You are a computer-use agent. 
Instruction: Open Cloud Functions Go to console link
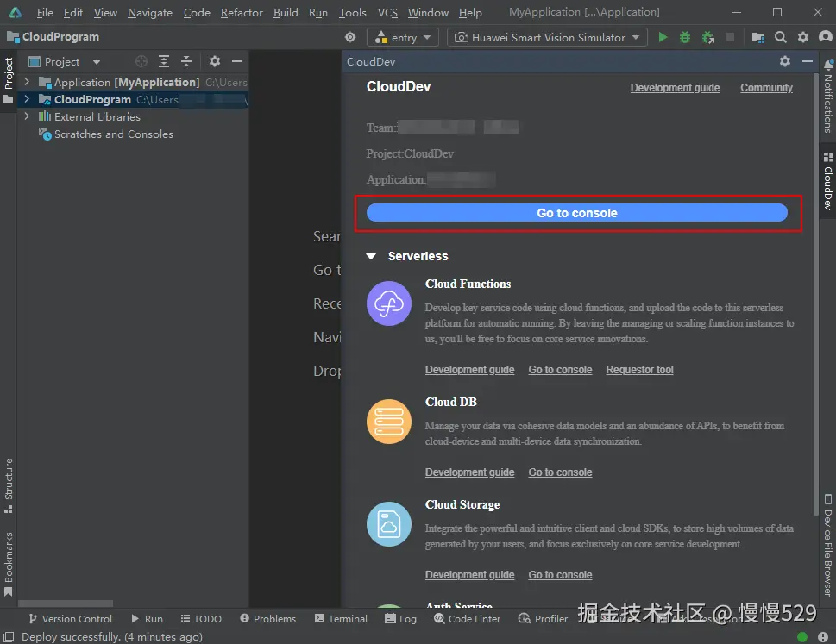tap(561, 370)
